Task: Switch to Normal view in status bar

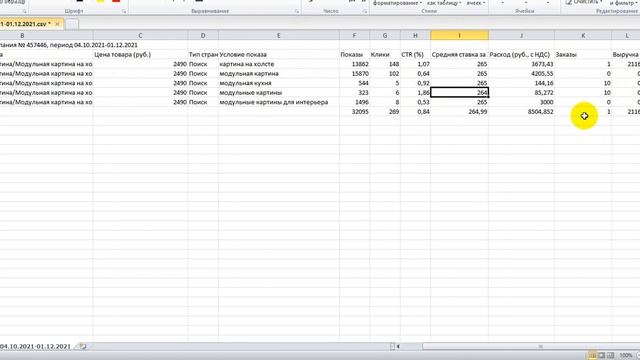Action: 593,356
